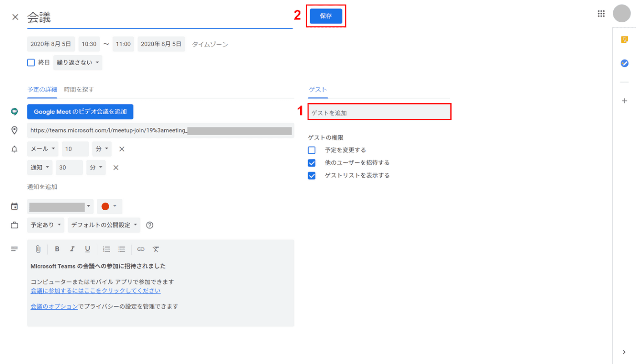Apply bold formatting in description
The image size is (636, 364).
coord(57,249)
